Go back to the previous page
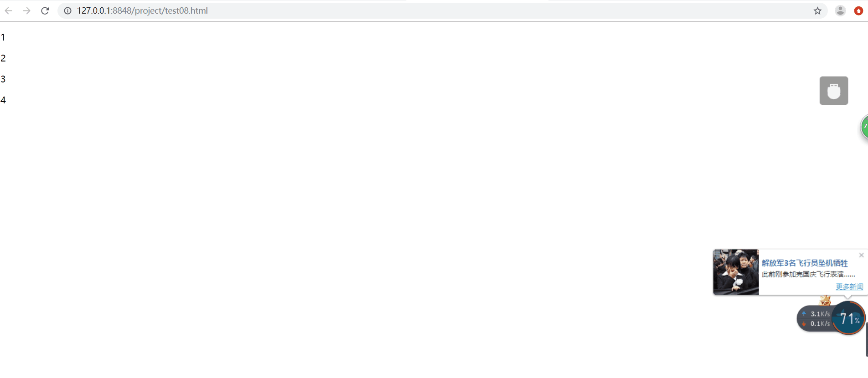This screenshot has width=868, height=378. point(8,10)
